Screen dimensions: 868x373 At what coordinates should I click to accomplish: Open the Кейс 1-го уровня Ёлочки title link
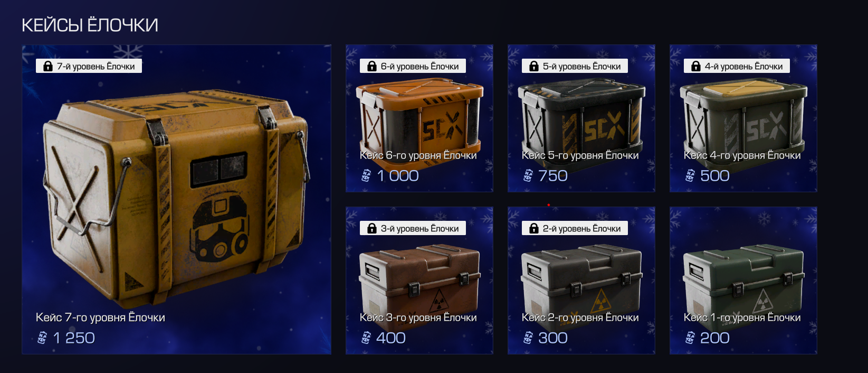tap(742, 318)
